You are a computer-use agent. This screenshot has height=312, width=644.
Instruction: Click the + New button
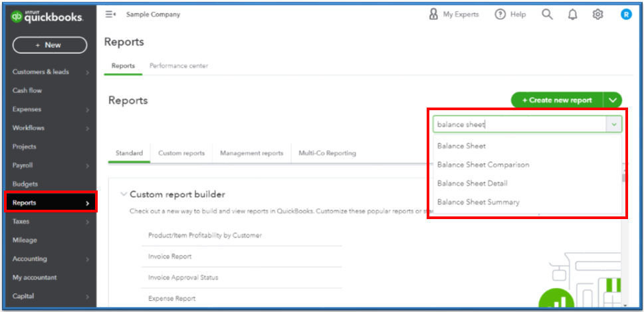click(50, 45)
